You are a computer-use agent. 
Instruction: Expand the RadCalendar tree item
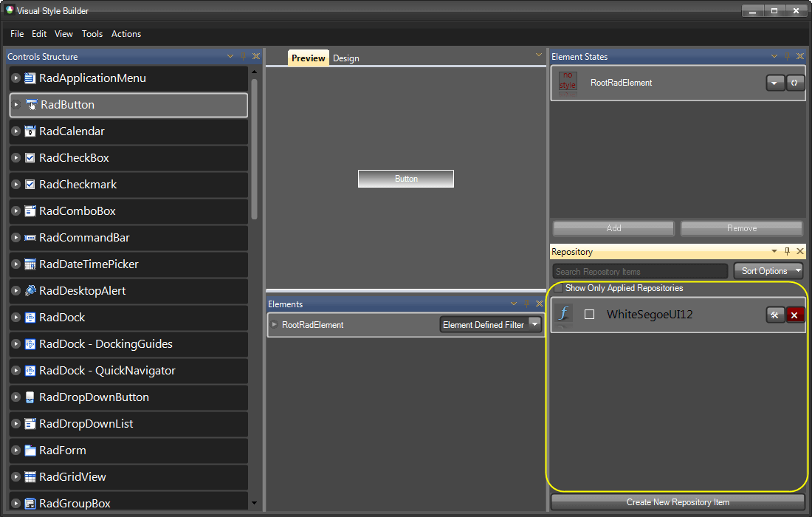pos(15,131)
